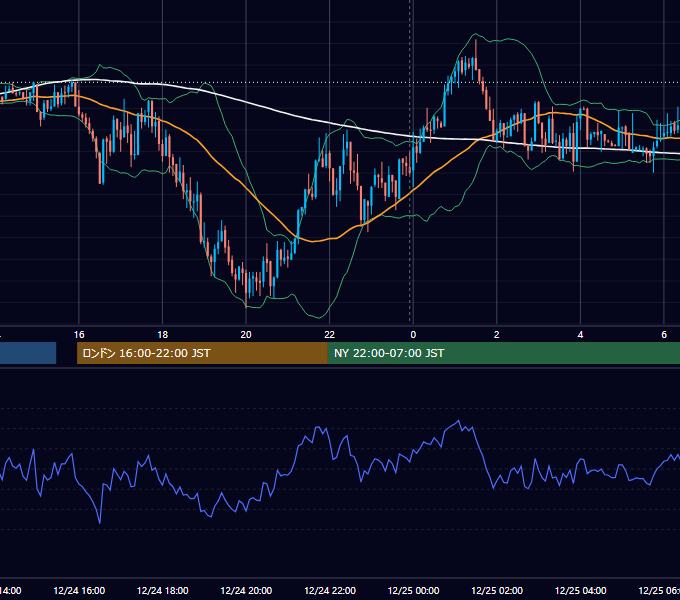This screenshot has width=680, height=600.
Task: Click the 12/25 00:00 time label
Action: (413, 590)
